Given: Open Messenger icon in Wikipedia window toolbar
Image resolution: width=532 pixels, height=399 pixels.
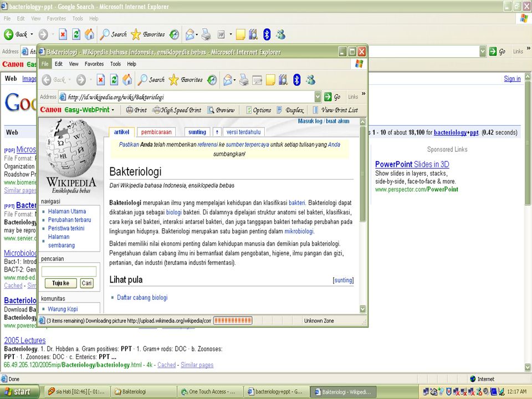Looking at the screenshot, I should point(310,80).
